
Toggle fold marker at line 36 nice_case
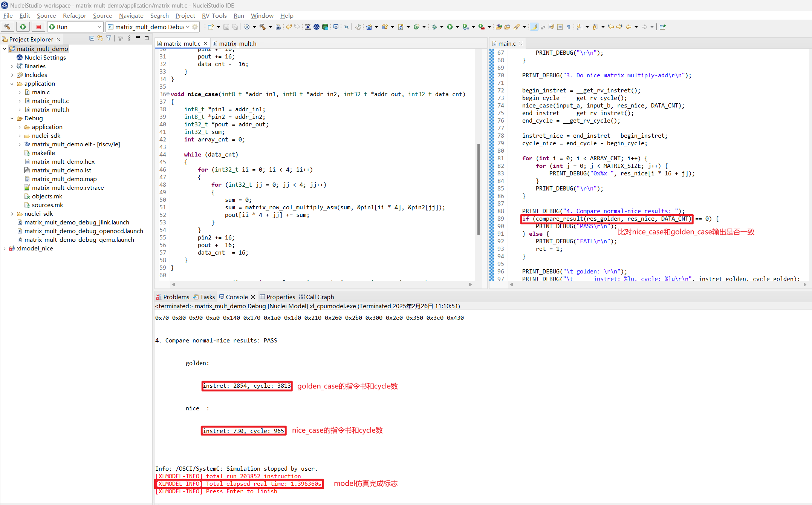(x=168, y=94)
